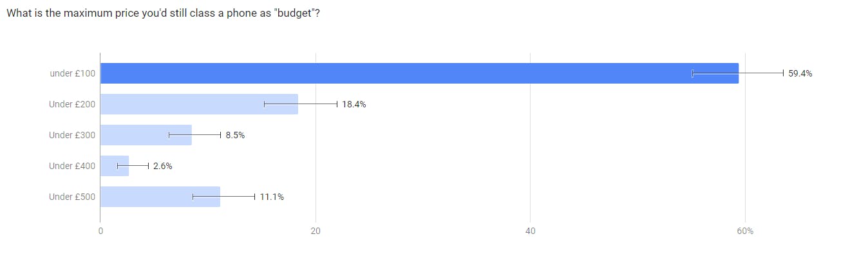Image resolution: width=868 pixels, height=261 pixels.
Task: Click the 18.4% value label
Action: click(x=354, y=104)
